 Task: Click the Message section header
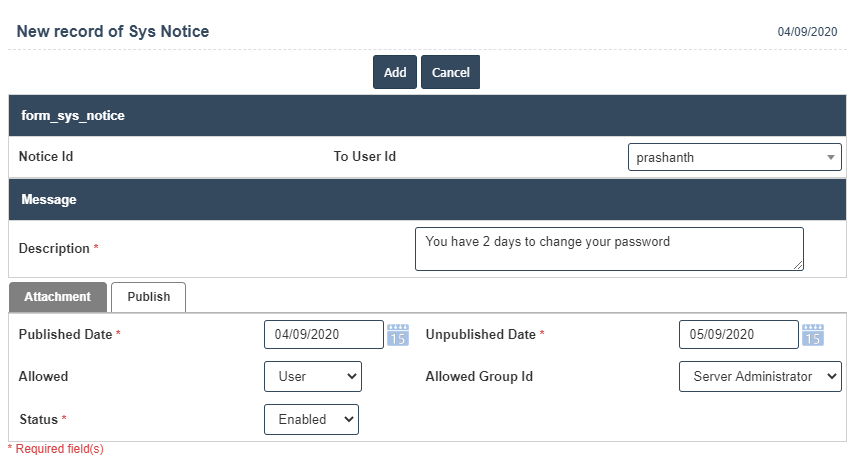tap(49, 200)
